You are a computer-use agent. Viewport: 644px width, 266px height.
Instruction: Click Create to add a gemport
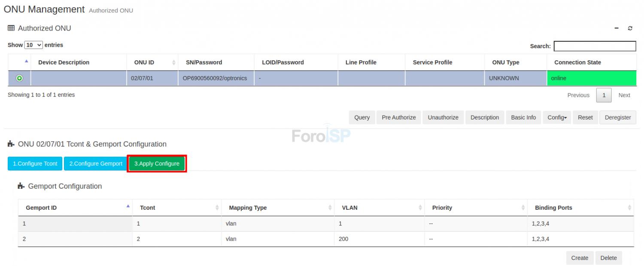point(579,258)
